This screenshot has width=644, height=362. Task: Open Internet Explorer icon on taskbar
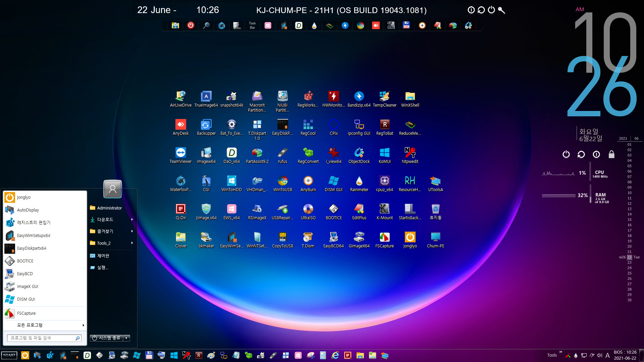tap(335, 355)
